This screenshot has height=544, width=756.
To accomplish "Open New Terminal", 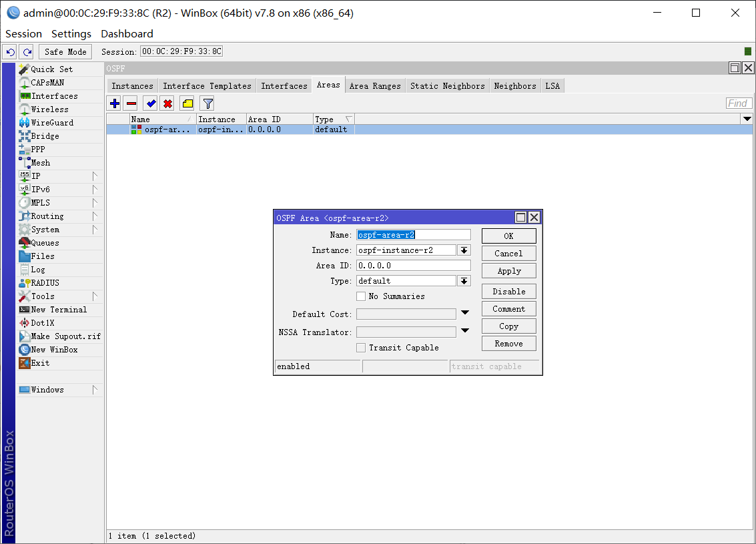I will [x=60, y=310].
